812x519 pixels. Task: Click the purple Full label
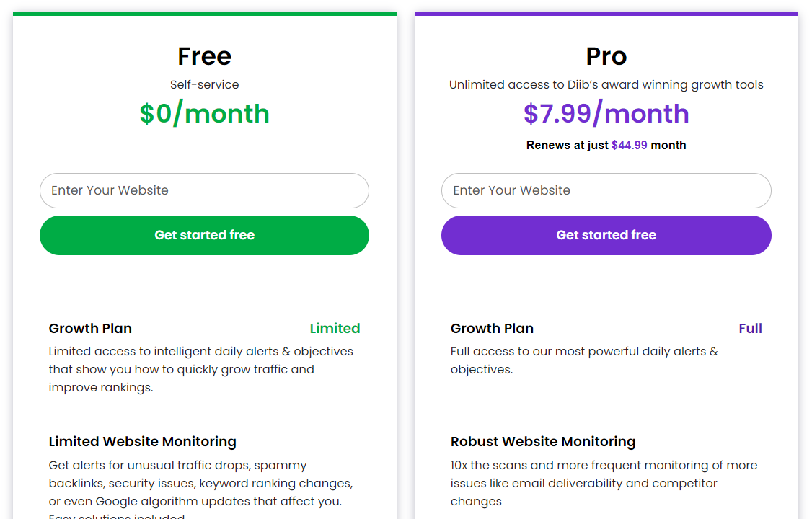point(750,329)
